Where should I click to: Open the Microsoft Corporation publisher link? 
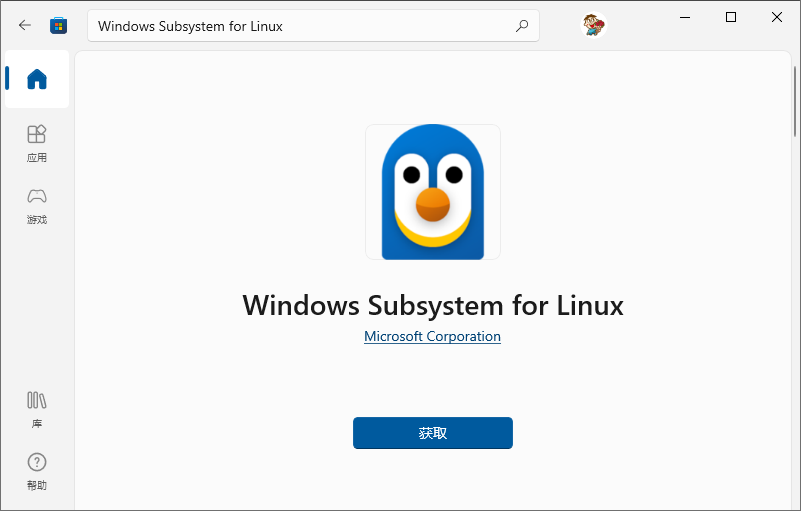click(432, 336)
